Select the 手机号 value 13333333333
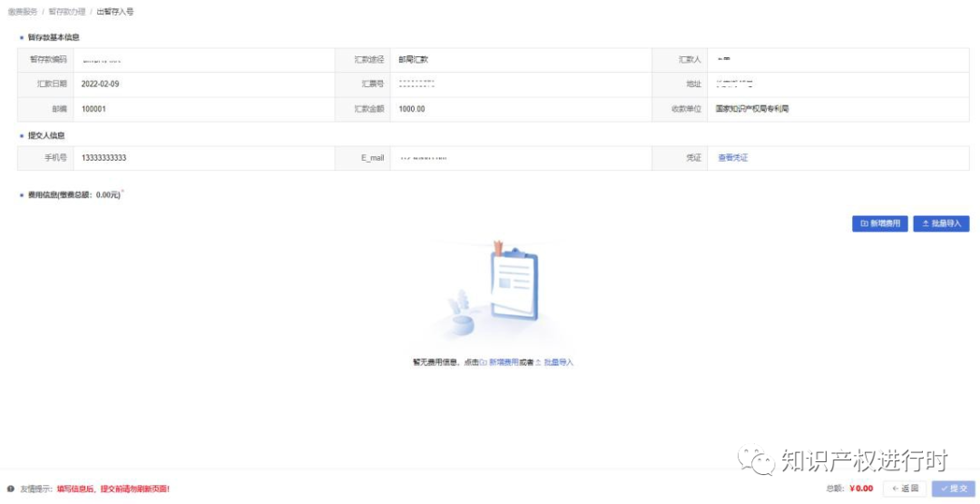This screenshot has width=980, height=504. [103, 158]
